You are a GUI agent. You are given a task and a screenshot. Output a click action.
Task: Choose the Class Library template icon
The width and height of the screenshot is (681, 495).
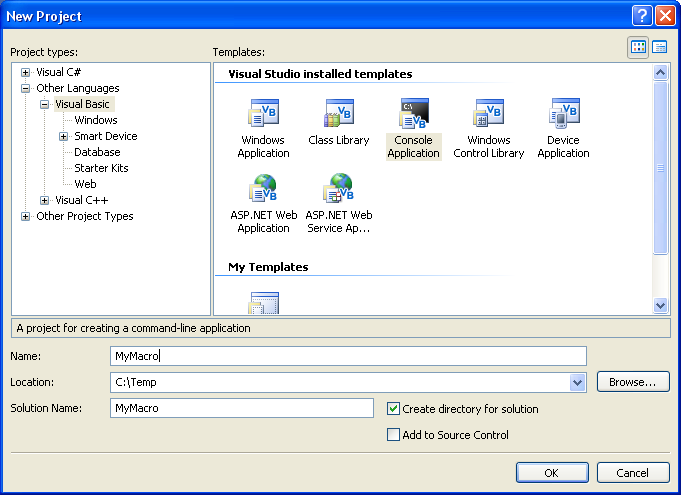click(x=338, y=114)
